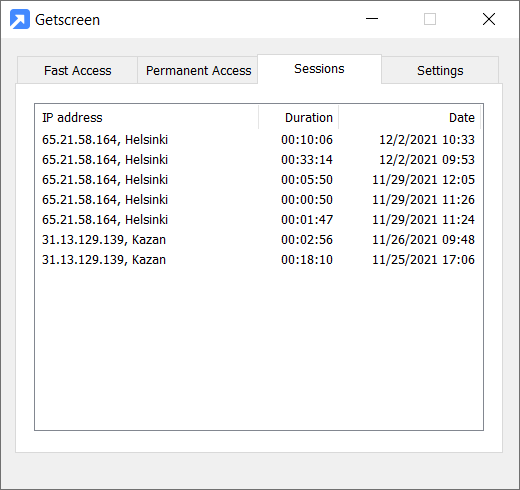Select the Kazan session dated 11/26/2021 09:48
The width and height of the screenshot is (520, 490).
(x=258, y=240)
